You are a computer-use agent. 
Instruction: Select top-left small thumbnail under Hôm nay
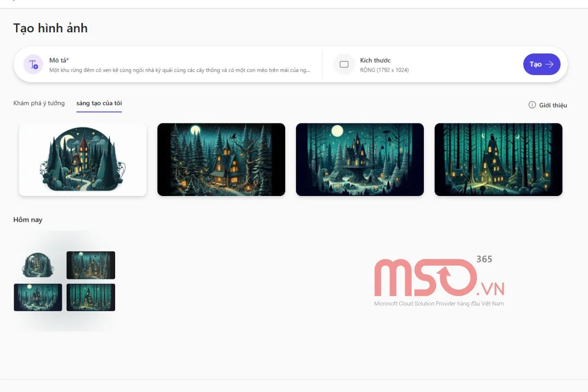point(38,265)
